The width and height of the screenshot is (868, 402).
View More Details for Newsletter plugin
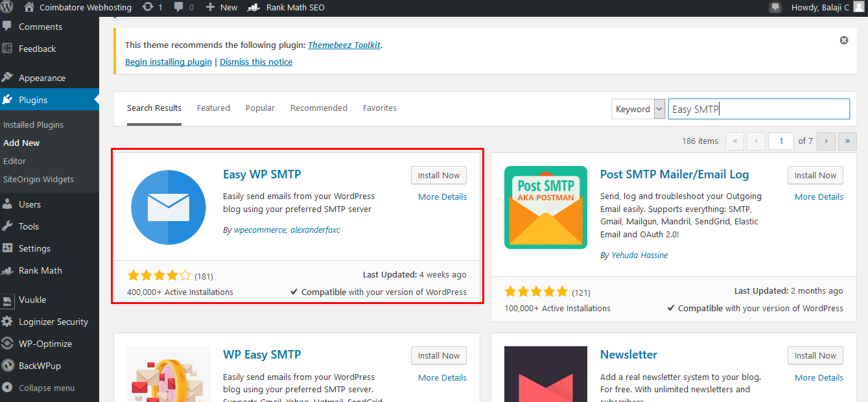[819, 377]
